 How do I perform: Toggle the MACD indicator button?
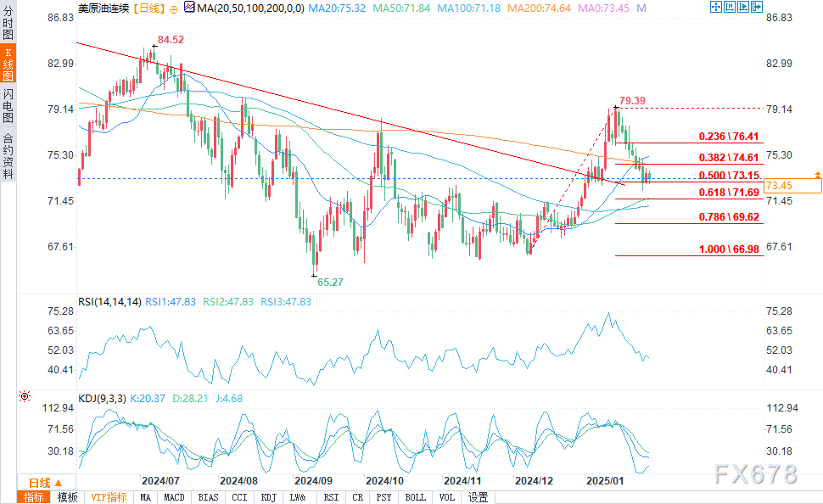coord(175,497)
